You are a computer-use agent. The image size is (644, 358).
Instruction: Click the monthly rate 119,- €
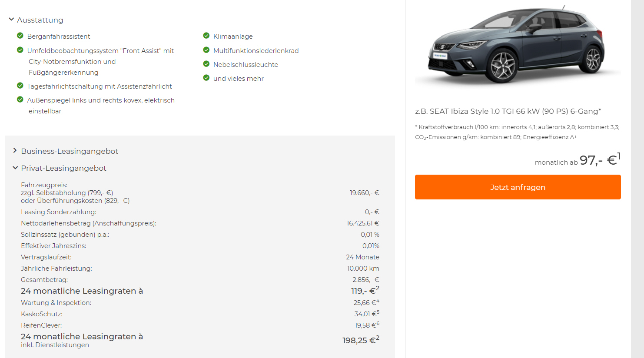pyautogui.click(x=365, y=291)
